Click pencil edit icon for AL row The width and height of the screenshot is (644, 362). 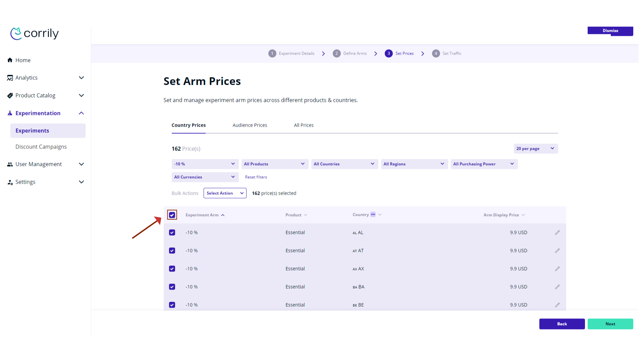pyautogui.click(x=557, y=233)
